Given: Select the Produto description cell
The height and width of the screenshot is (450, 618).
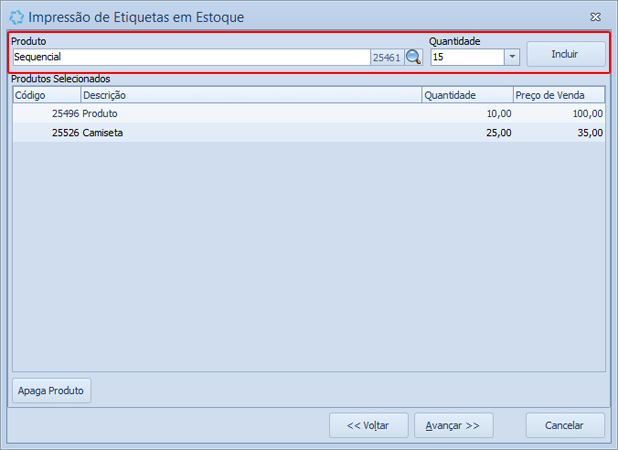Looking at the screenshot, I should point(251,113).
